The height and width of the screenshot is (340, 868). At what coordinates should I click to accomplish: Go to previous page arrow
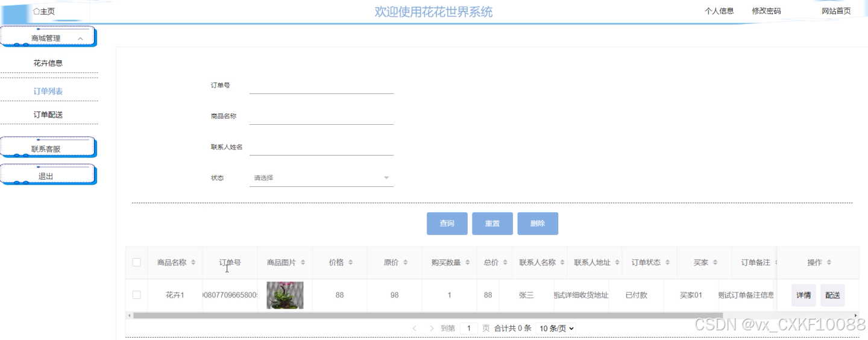click(415, 329)
